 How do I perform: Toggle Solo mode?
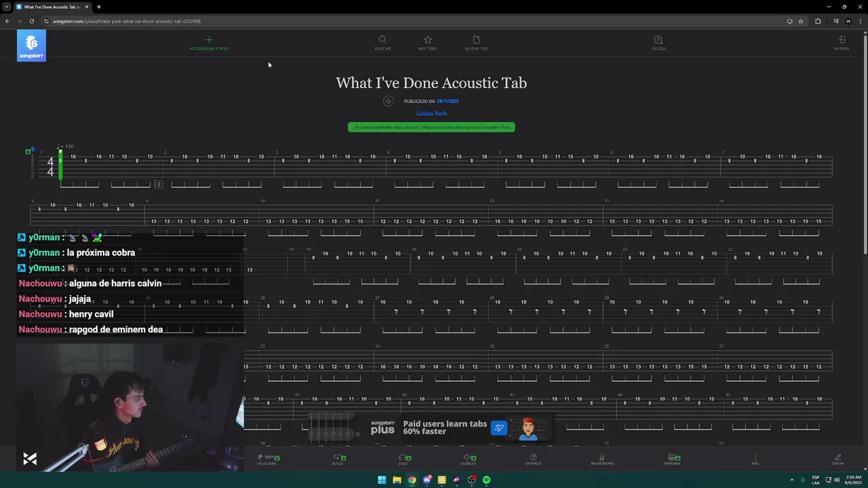click(403, 459)
